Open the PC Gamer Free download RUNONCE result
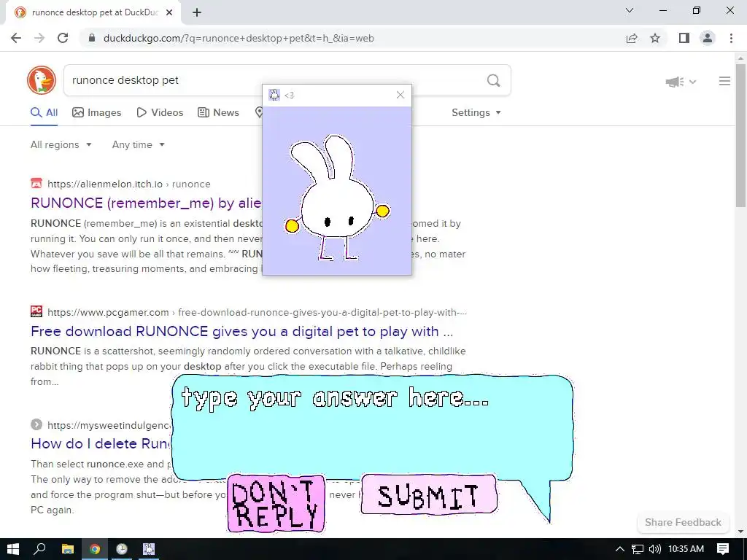Viewport: 747px width, 560px height. click(241, 332)
